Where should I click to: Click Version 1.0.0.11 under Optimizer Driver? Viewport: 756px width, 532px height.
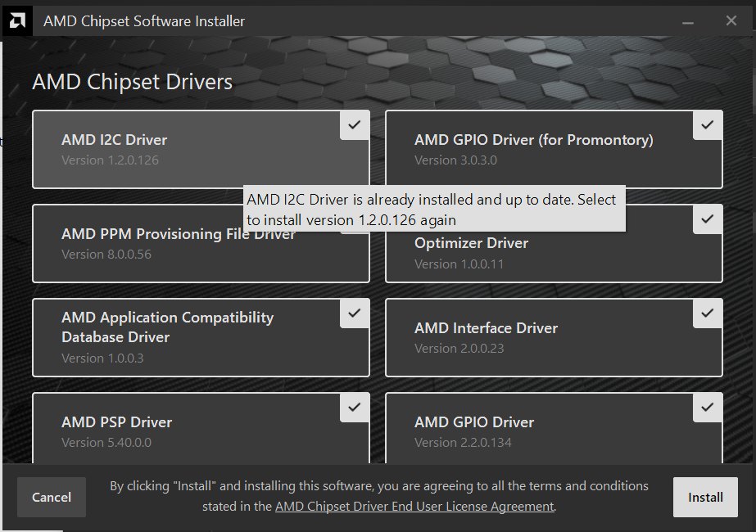459,264
